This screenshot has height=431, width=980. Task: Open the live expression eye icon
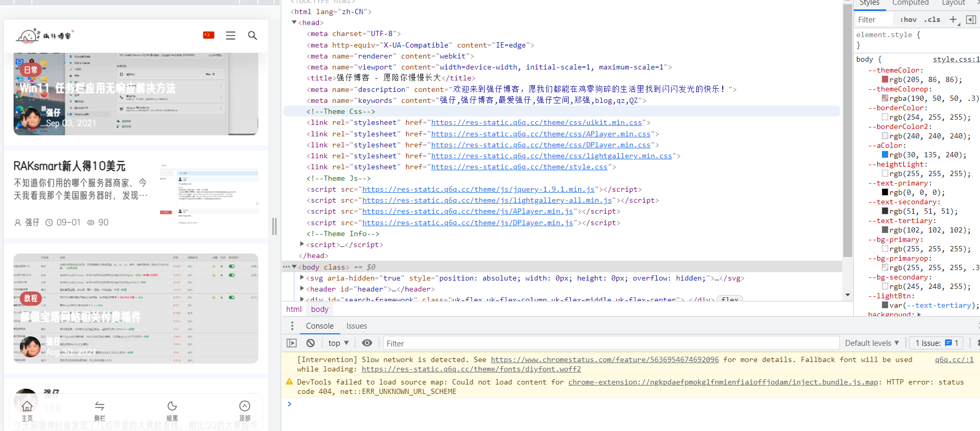367,343
